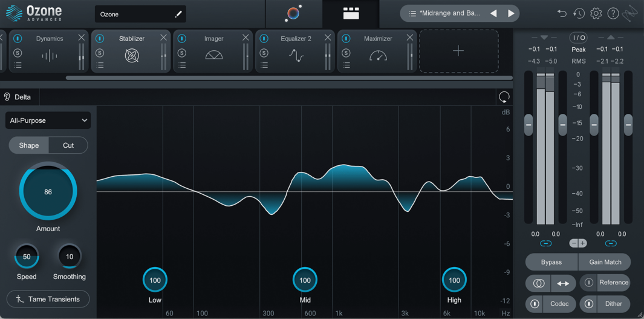Solo the Imager module
Viewport: 644px width, 319px height.
182,53
